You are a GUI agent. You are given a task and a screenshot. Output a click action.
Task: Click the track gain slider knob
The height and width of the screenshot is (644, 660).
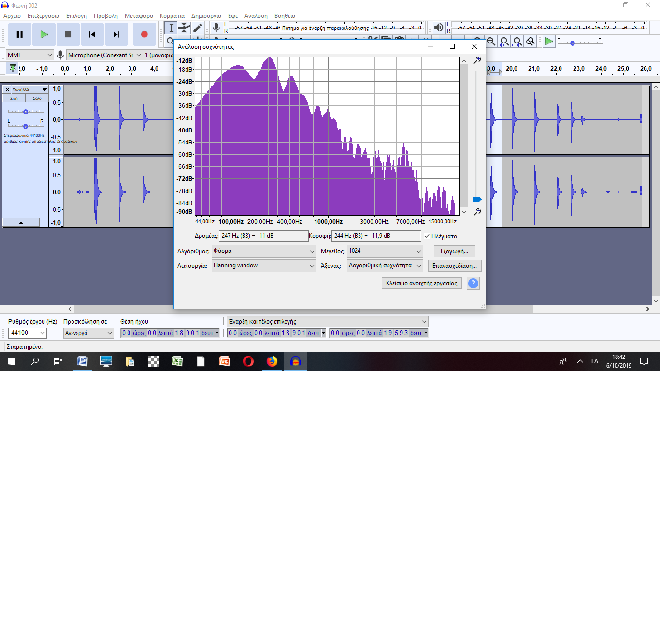[26, 112]
